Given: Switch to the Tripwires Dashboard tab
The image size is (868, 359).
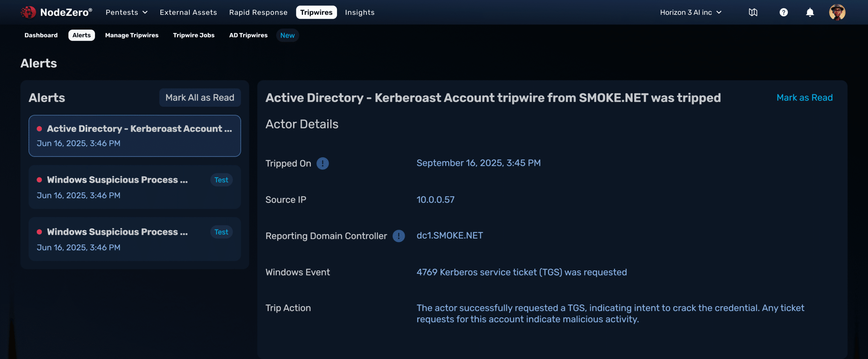Looking at the screenshot, I should coord(41,35).
